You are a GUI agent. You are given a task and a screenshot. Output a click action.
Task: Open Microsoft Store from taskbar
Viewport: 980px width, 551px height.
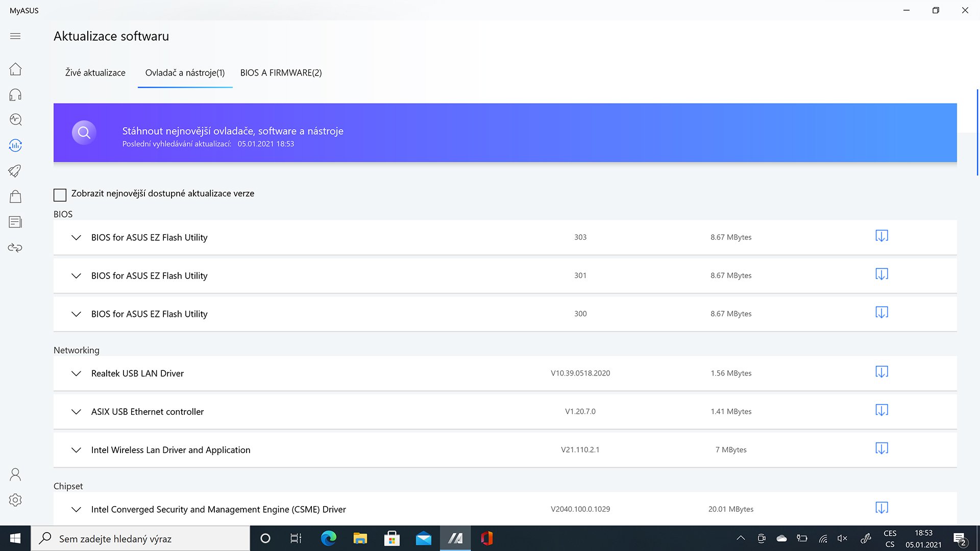(392, 538)
